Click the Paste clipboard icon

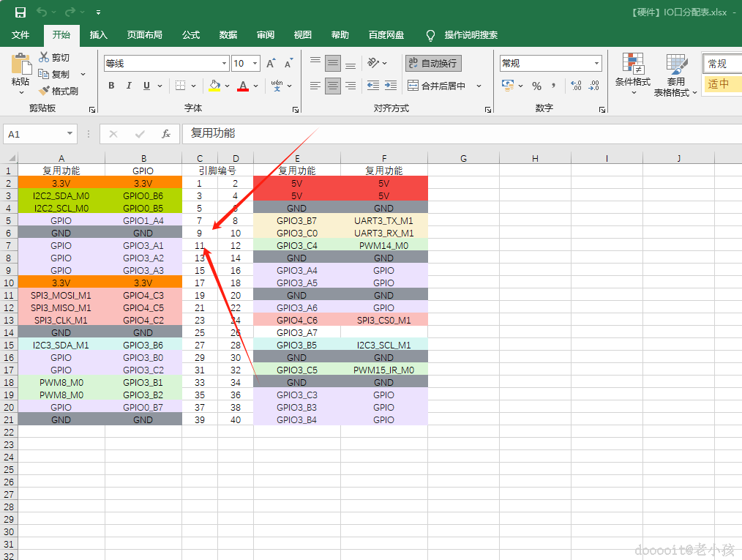pos(20,64)
